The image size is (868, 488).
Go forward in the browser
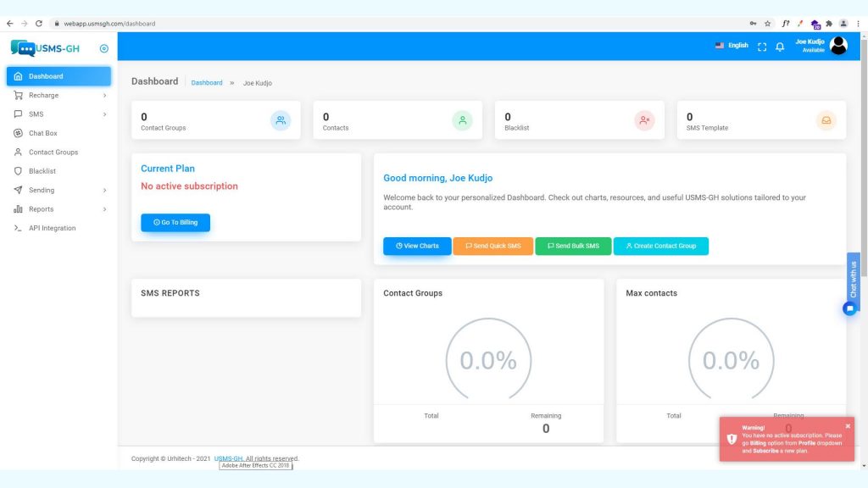point(25,23)
